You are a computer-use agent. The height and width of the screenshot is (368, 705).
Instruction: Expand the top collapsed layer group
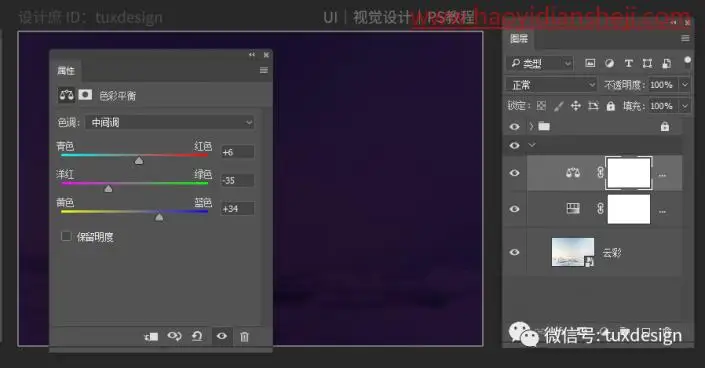pos(531,126)
